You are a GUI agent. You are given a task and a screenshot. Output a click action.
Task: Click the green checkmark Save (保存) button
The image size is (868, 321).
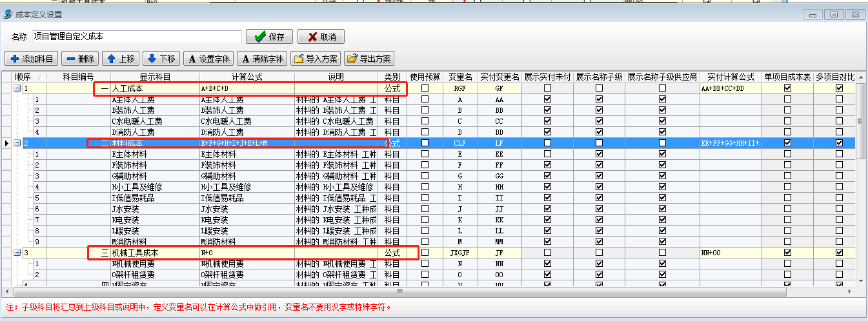point(270,37)
